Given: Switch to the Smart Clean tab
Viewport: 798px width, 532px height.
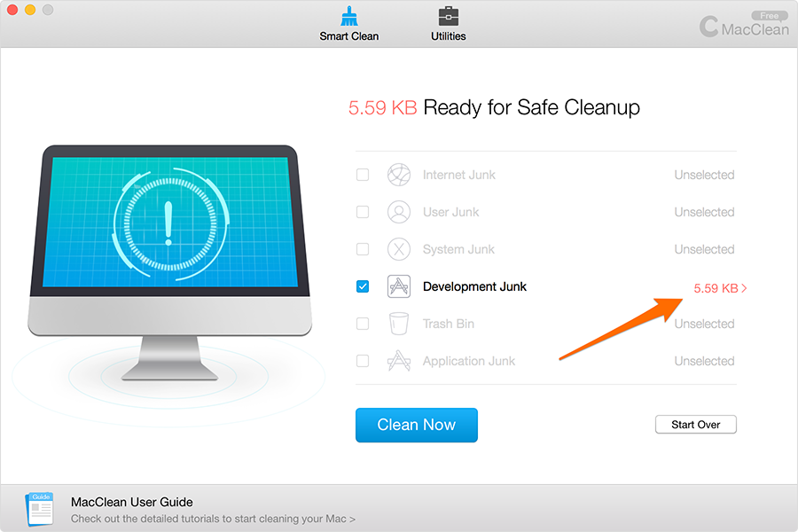Looking at the screenshot, I should coord(349,23).
